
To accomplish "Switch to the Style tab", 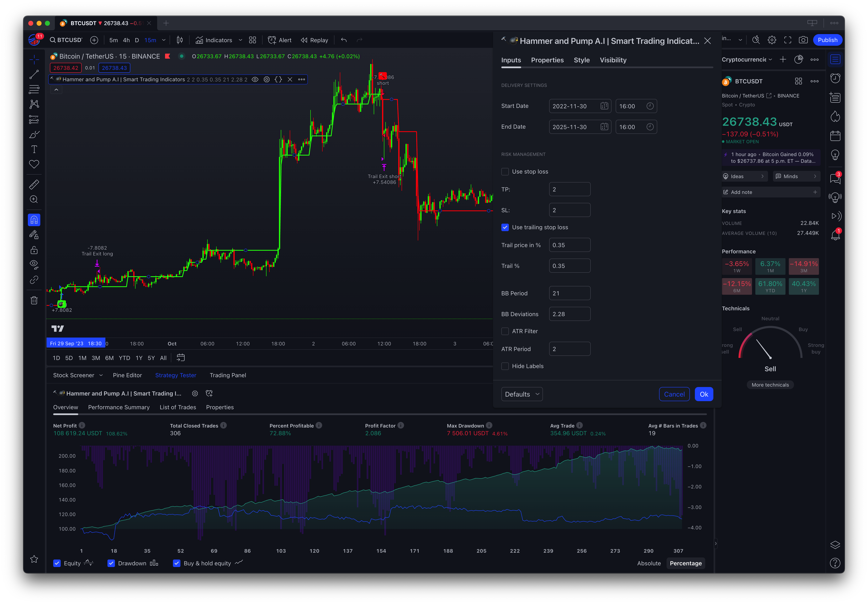I will coord(581,60).
